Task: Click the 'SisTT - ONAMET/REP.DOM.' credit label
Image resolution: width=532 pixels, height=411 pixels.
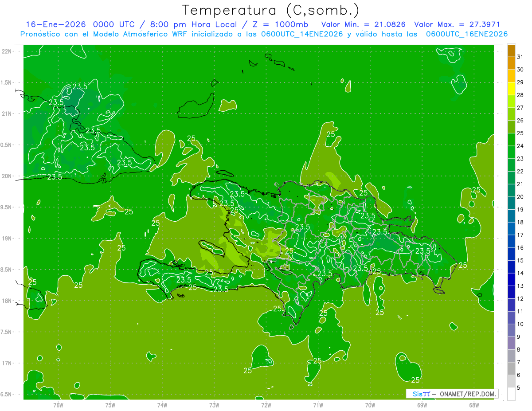Action: [452, 394]
